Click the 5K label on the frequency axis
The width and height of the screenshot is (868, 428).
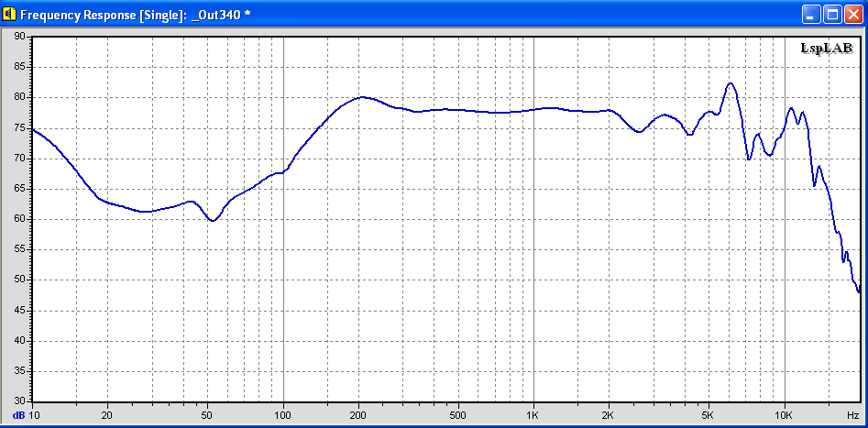(708, 414)
